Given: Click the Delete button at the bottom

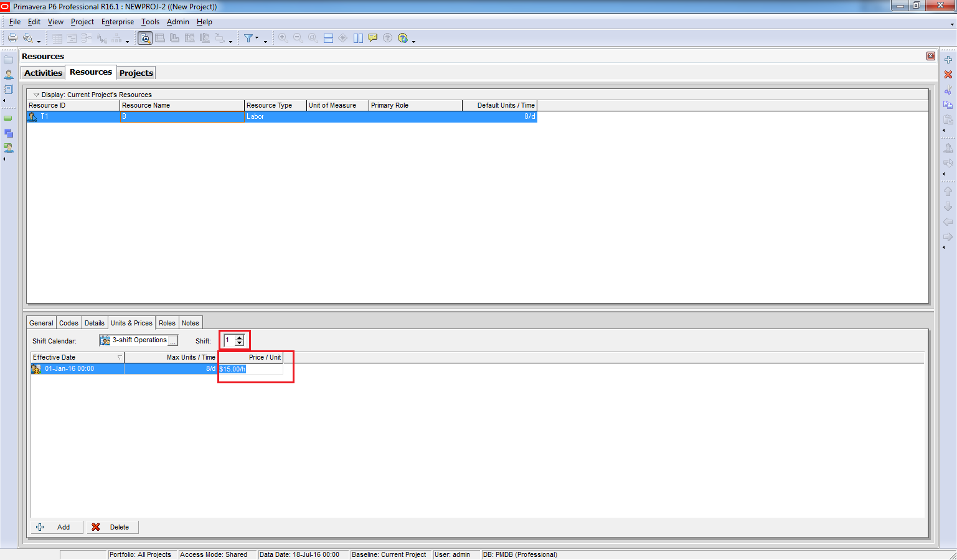Looking at the screenshot, I should 112,527.
